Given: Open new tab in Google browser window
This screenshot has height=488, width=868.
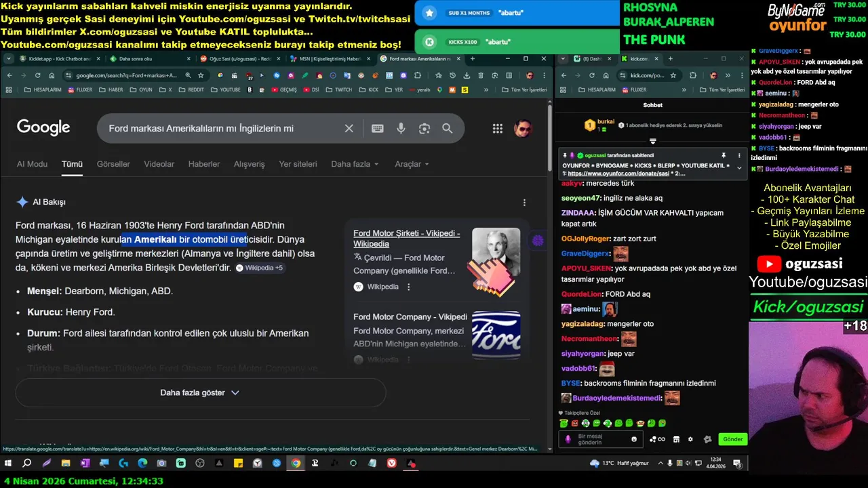Looking at the screenshot, I should click(473, 59).
